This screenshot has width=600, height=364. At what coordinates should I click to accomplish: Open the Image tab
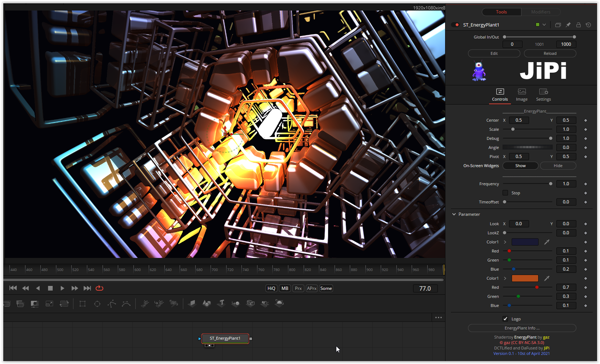coord(522,95)
